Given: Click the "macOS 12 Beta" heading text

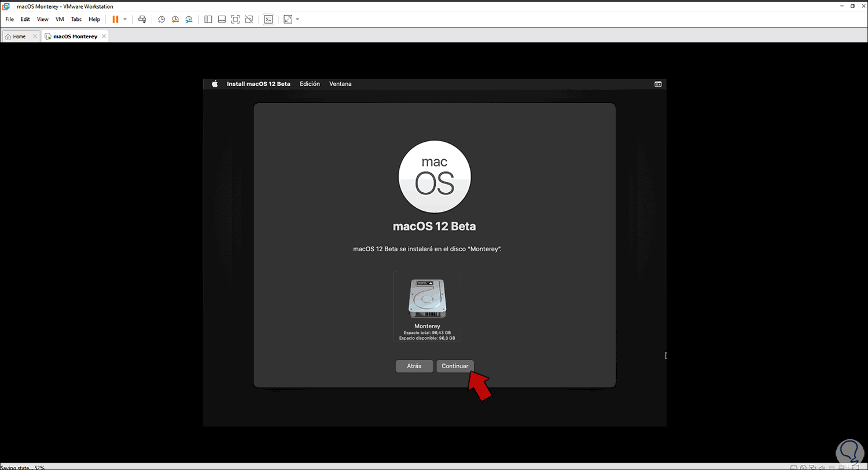Looking at the screenshot, I should (x=434, y=226).
